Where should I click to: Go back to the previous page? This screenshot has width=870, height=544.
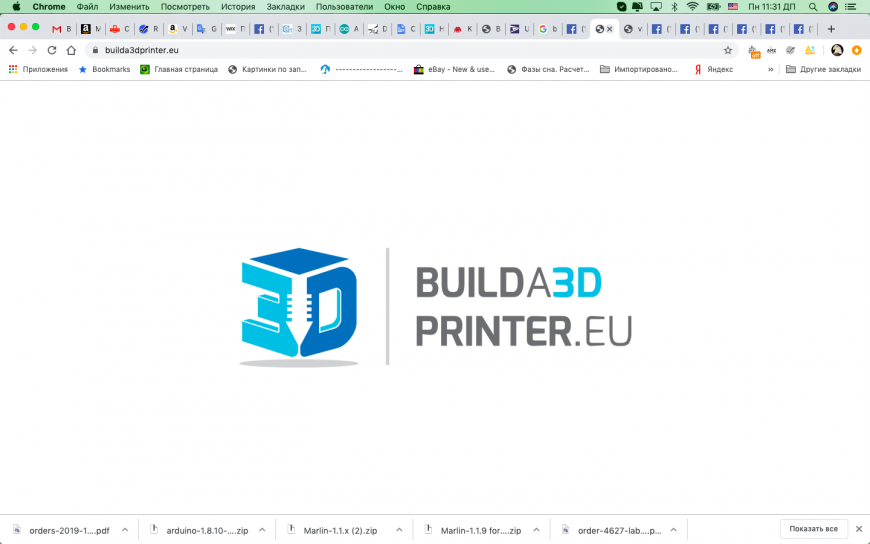(13, 50)
